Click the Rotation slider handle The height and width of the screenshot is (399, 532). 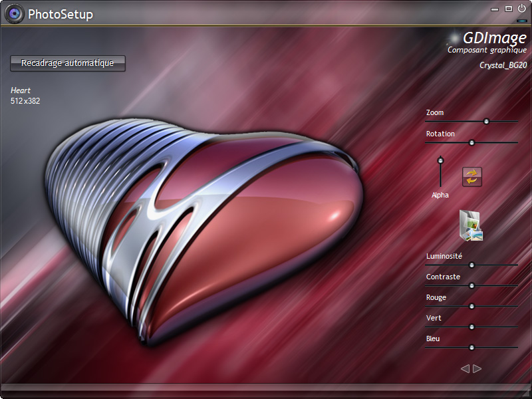point(471,143)
